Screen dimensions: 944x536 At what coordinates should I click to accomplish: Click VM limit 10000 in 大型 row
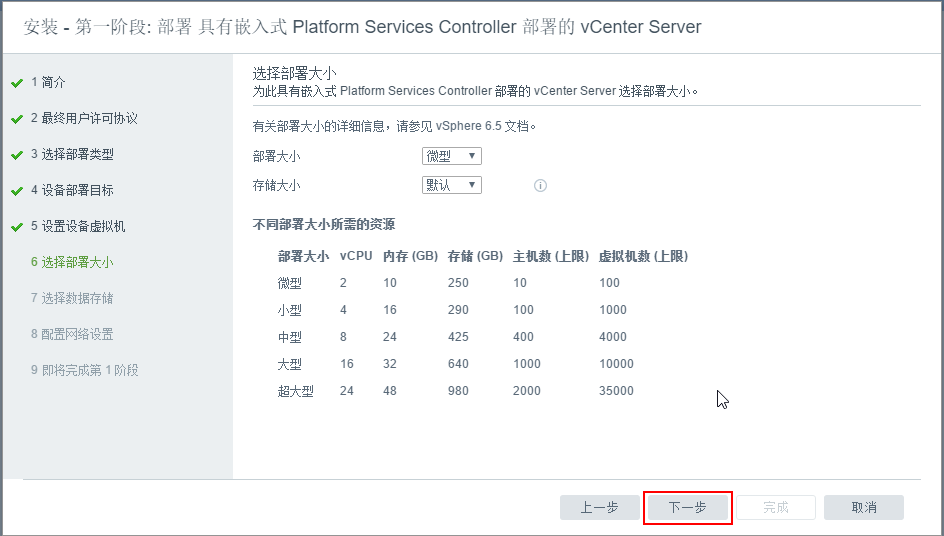coord(616,364)
